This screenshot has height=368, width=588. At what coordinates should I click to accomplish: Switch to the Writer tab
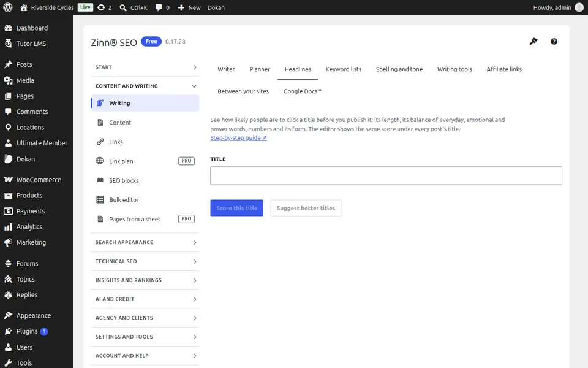(x=226, y=69)
